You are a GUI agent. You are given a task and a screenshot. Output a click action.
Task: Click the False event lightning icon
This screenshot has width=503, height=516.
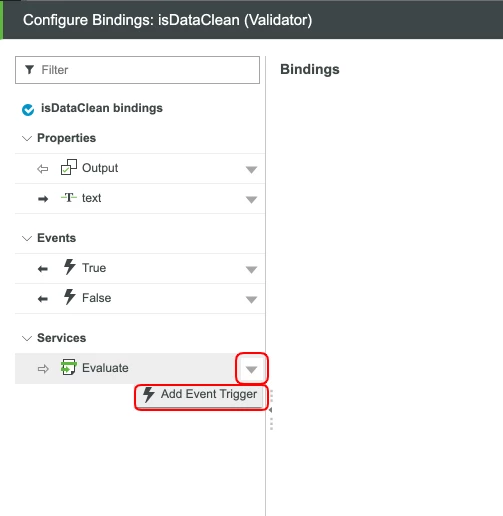(x=69, y=297)
